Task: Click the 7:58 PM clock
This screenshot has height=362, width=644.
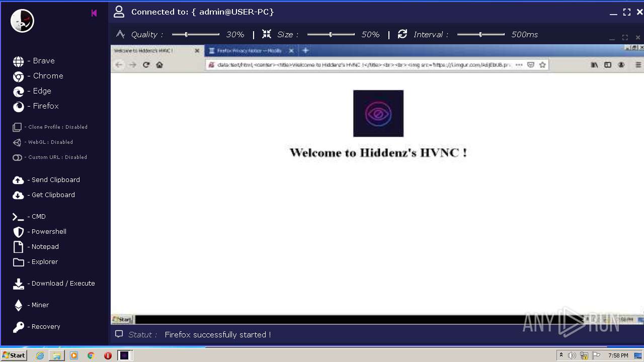Action: pos(618,355)
